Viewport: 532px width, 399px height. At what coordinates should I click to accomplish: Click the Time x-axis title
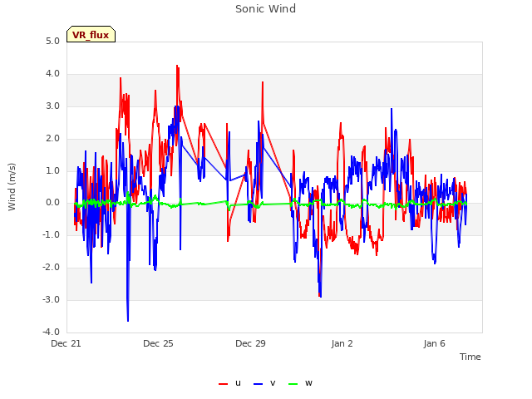[470, 357]
